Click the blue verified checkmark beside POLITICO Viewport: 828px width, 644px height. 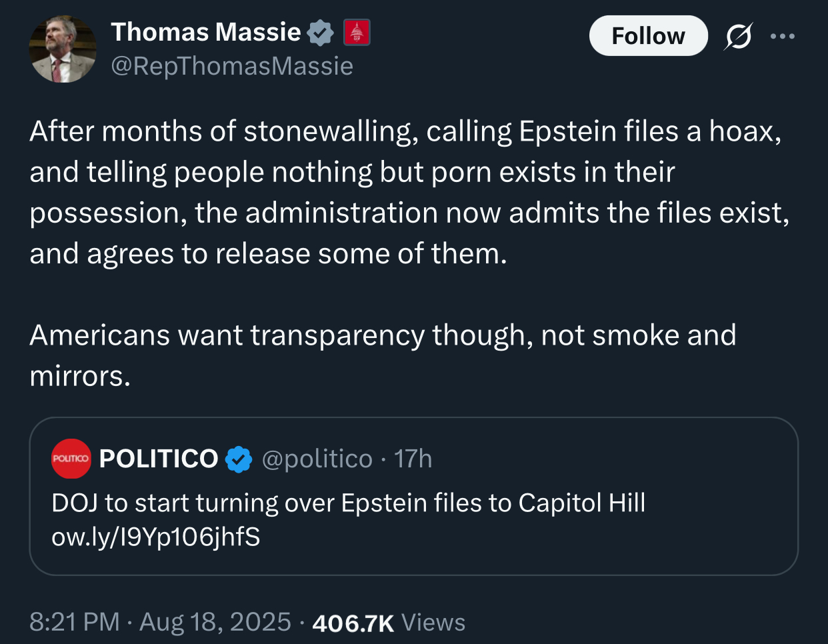point(239,459)
